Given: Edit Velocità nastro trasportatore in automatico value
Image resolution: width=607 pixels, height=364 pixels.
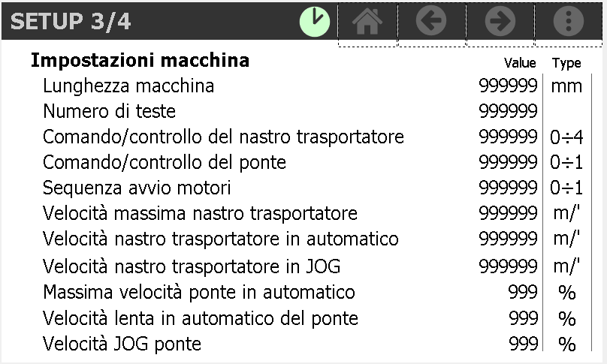Looking at the screenshot, I should click(x=508, y=239).
